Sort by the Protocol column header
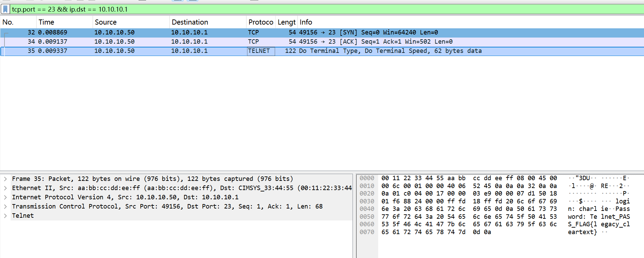Screen dimensions: 644x258 point(261,22)
